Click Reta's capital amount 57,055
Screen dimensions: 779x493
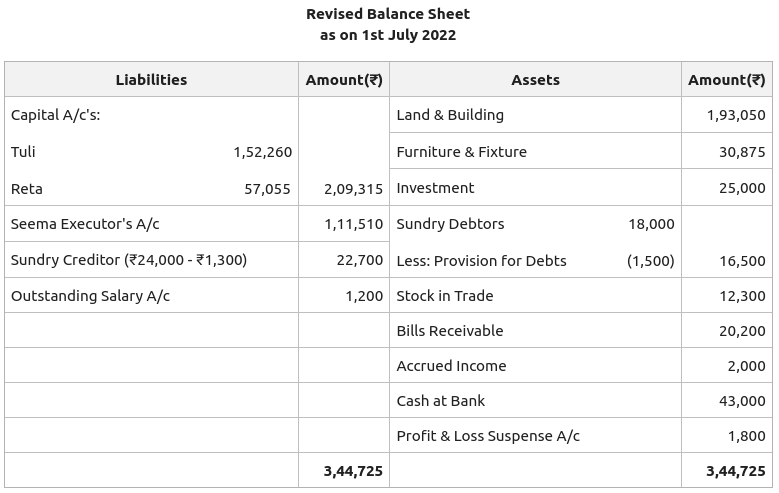click(267, 189)
